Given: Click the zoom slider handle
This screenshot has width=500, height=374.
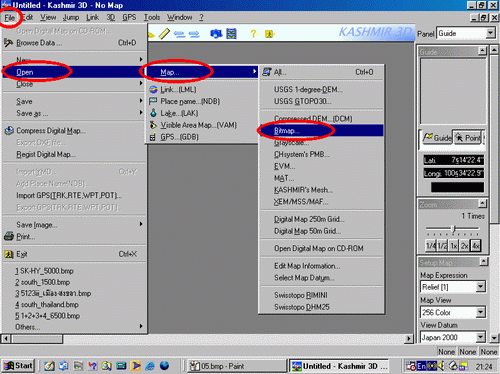Looking at the screenshot, I should click(x=453, y=229).
